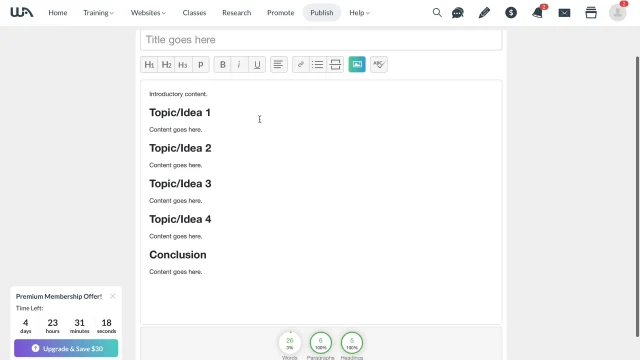Click the Title goes here field

click(321, 40)
